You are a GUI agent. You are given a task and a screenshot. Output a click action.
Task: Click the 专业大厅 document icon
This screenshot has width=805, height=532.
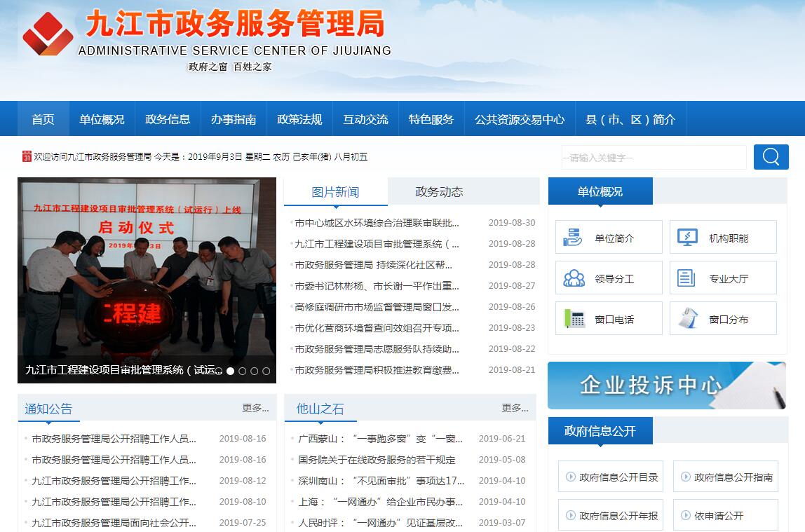686,278
